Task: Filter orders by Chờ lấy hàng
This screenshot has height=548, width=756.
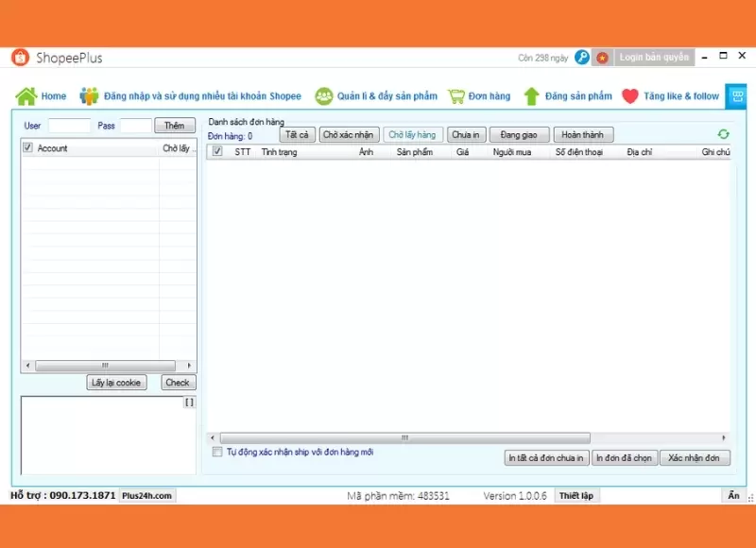Action: pos(413,134)
